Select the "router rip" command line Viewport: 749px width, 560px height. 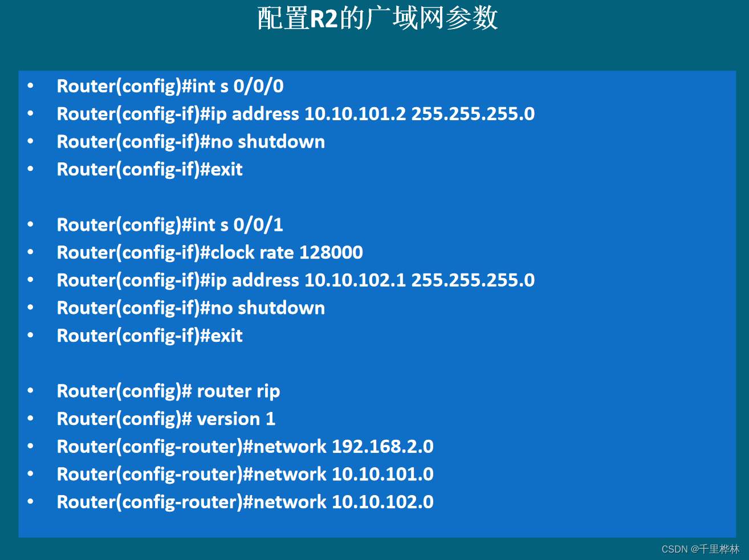[168, 391]
